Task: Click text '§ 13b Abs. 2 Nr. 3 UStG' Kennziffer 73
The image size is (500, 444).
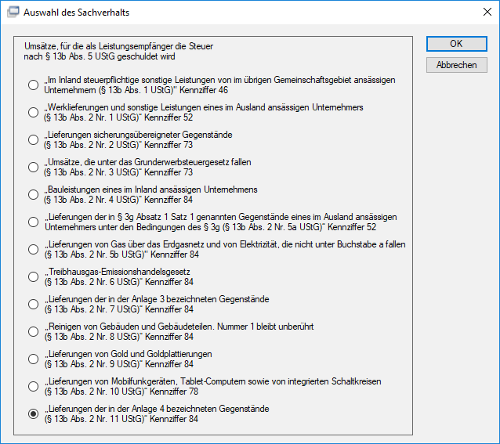Action: click(118, 172)
